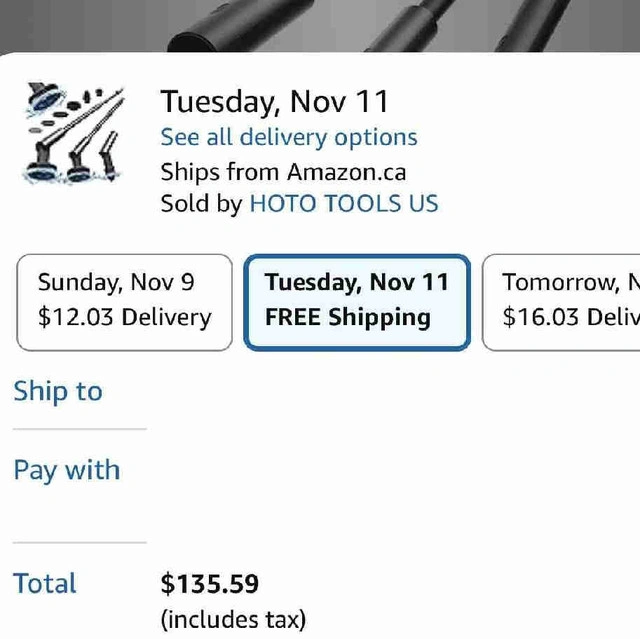
Task: Tap the cleaning brush product thumbnail
Action: (x=73, y=134)
